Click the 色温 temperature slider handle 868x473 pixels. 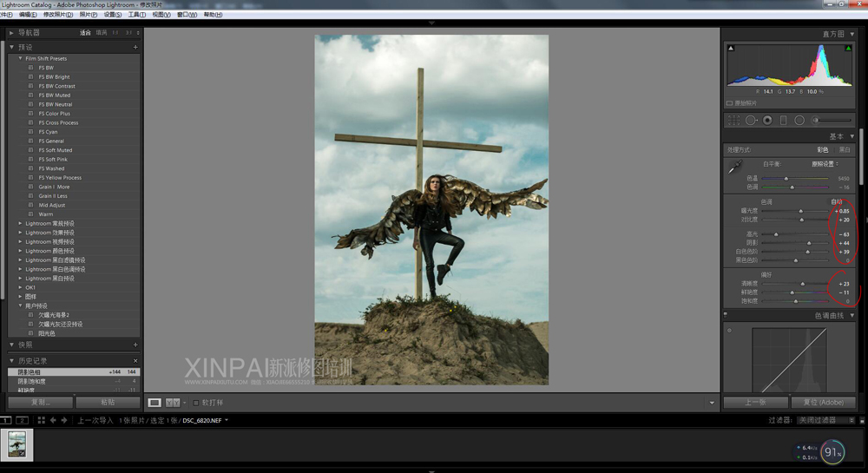click(786, 178)
